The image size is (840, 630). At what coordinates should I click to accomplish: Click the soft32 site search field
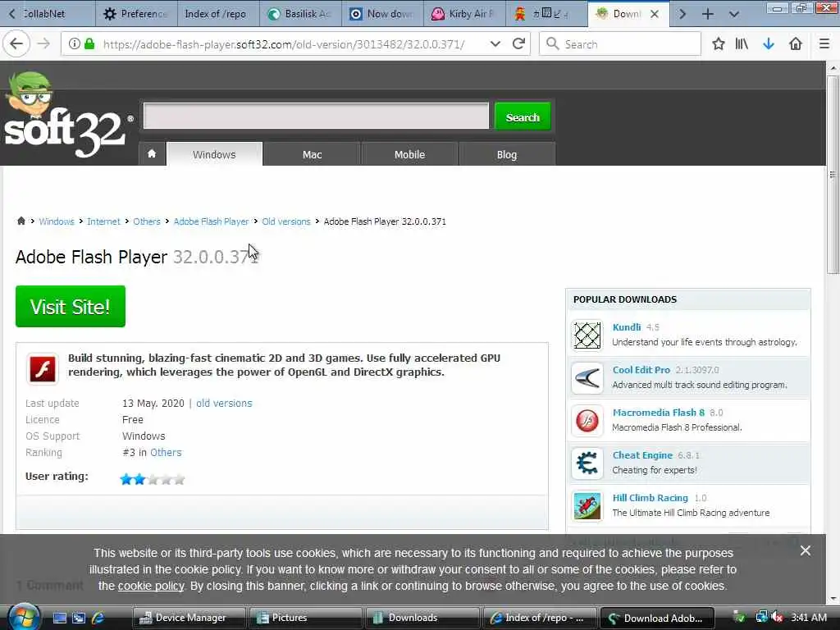(316, 116)
